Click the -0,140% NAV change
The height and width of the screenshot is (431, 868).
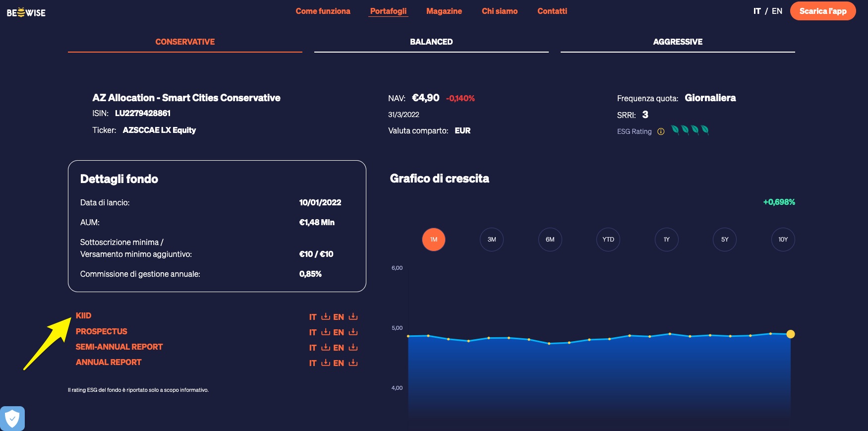point(460,98)
